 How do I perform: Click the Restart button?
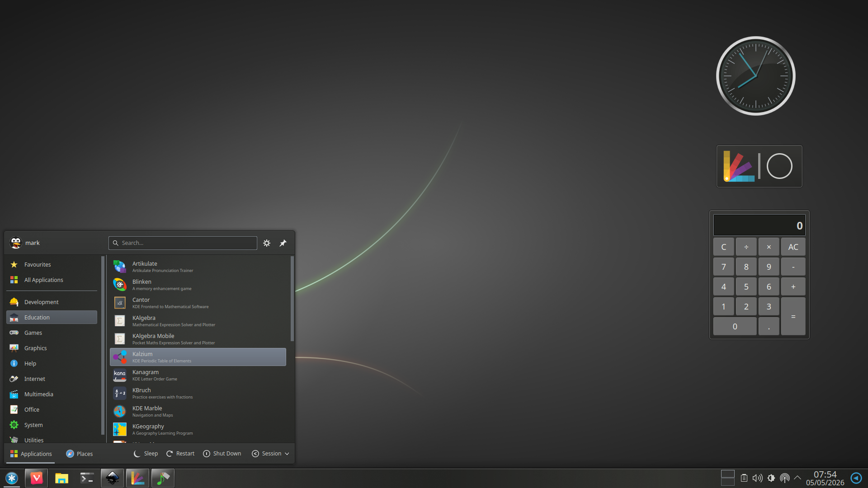pos(180,454)
